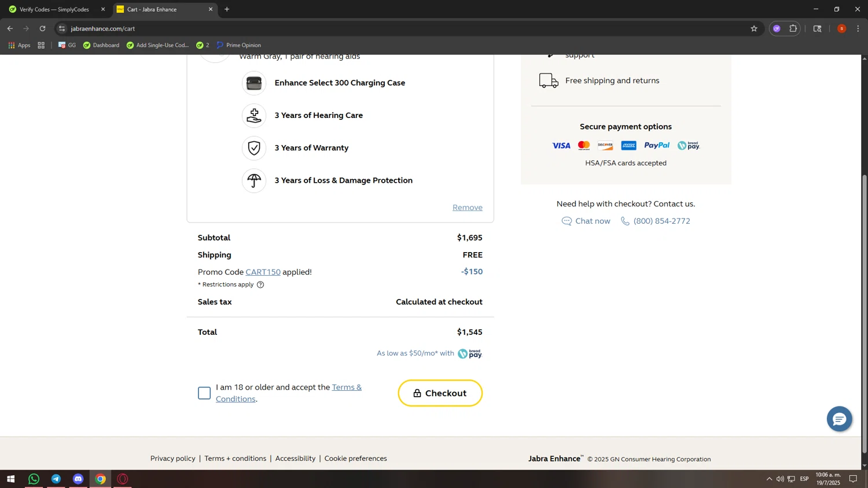
Task: Select the Mastercard payment icon
Action: [584, 146]
